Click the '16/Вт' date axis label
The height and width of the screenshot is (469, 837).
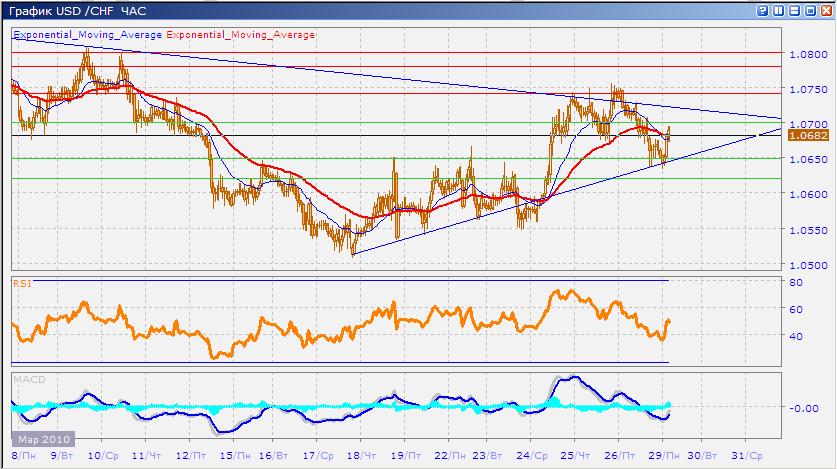[273, 456]
